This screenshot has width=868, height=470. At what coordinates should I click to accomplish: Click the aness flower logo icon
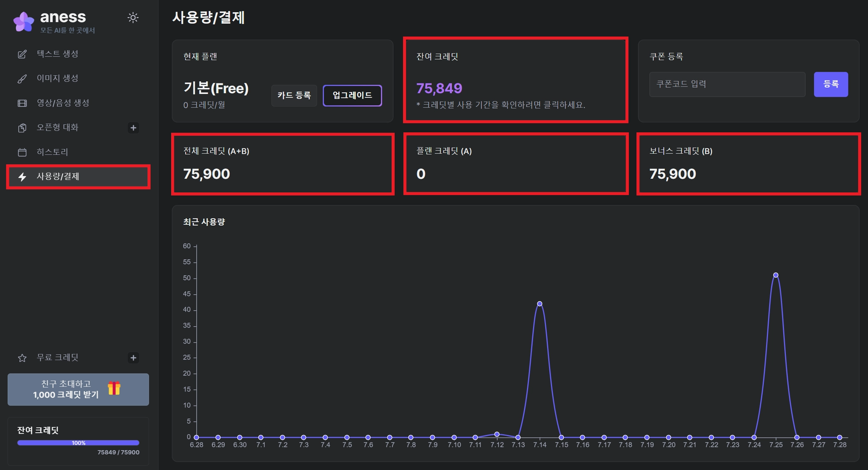[23, 21]
